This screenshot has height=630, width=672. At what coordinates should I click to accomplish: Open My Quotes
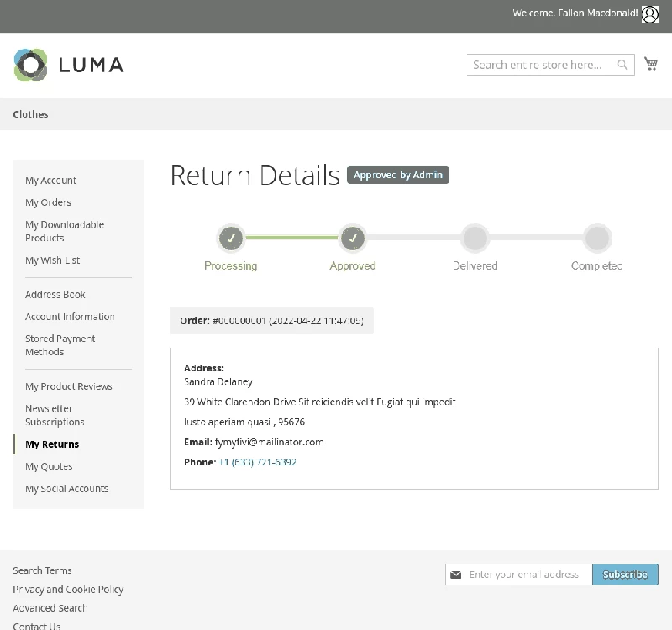click(49, 466)
